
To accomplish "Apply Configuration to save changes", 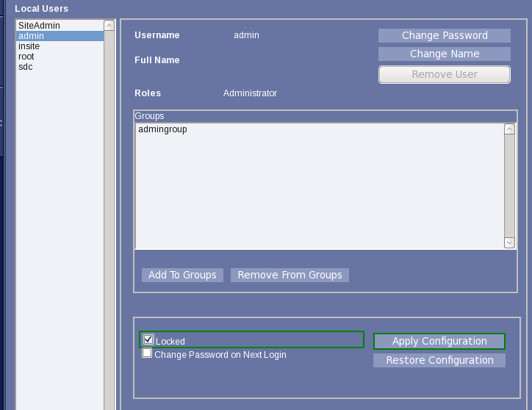I will tap(439, 341).
